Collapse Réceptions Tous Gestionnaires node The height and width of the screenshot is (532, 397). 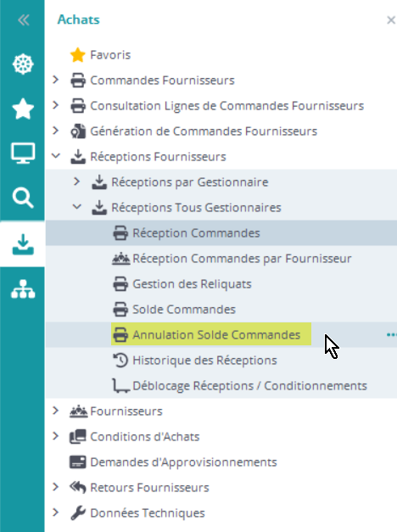77,207
